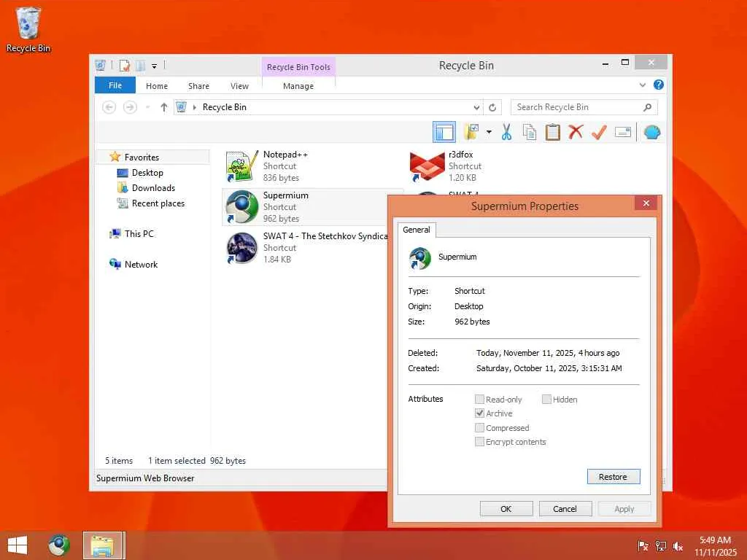Open Desktop in the navigation pane
This screenshot has width=747, height=560.
click(147, 172)
